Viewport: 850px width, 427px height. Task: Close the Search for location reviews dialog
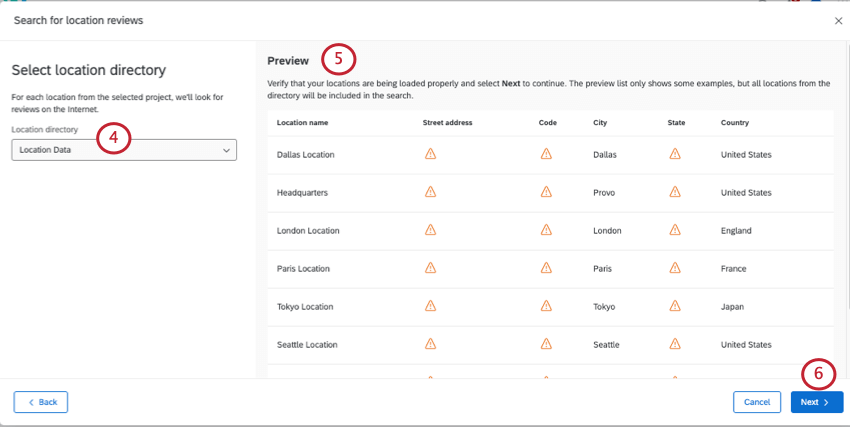[x=838, y=21]
